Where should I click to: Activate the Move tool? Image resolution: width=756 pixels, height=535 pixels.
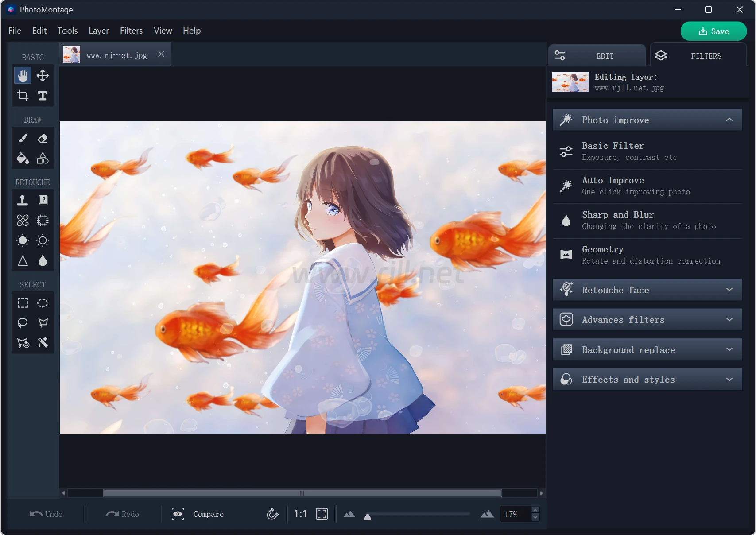pos(43,76)
